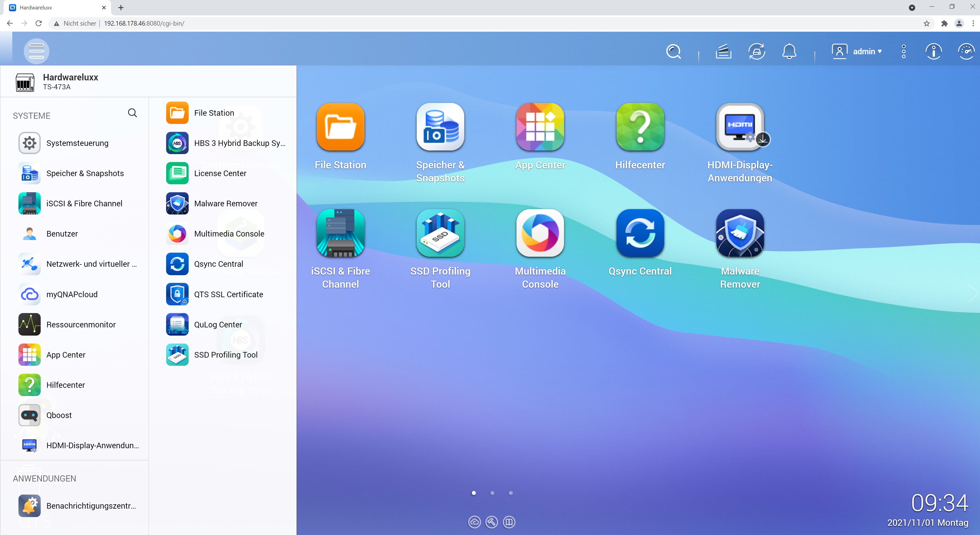Viewport: 980px width, 535px height.
Task: Open a new browser tab
Action: (x=121, y=8)
